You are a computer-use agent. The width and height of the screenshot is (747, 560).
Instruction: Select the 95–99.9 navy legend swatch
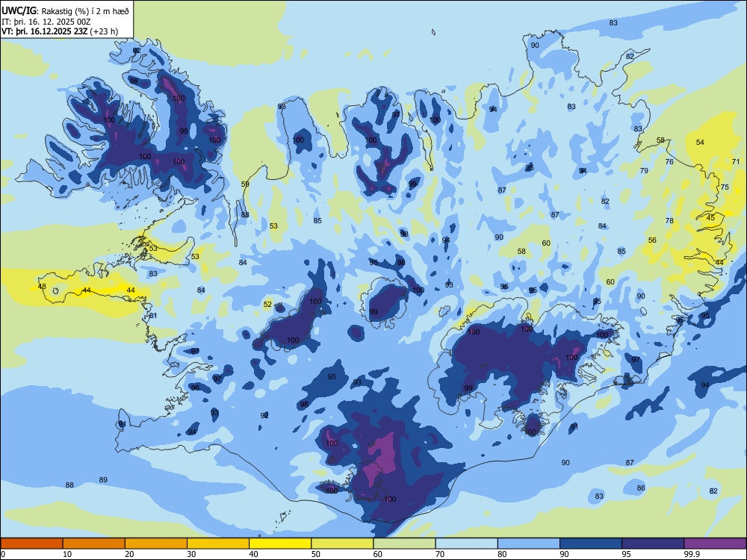click(x=653, y=544)
